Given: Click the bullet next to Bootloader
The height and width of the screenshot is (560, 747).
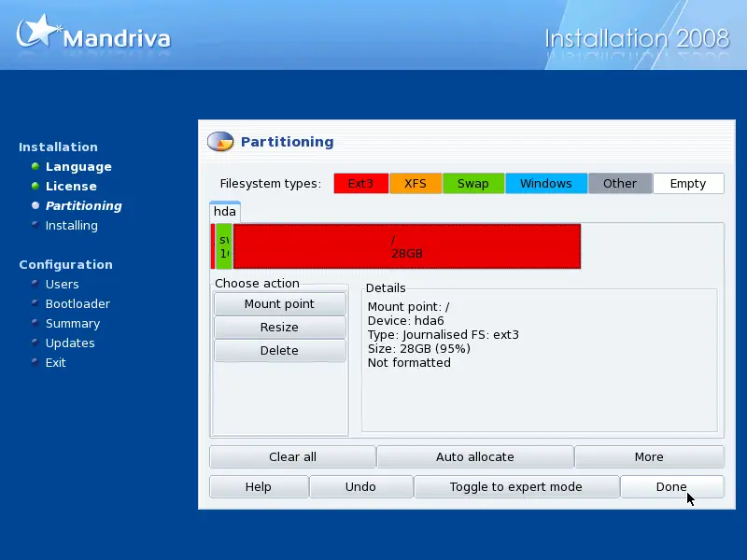Looking at the screenshot, I should [x=35, y=302].
